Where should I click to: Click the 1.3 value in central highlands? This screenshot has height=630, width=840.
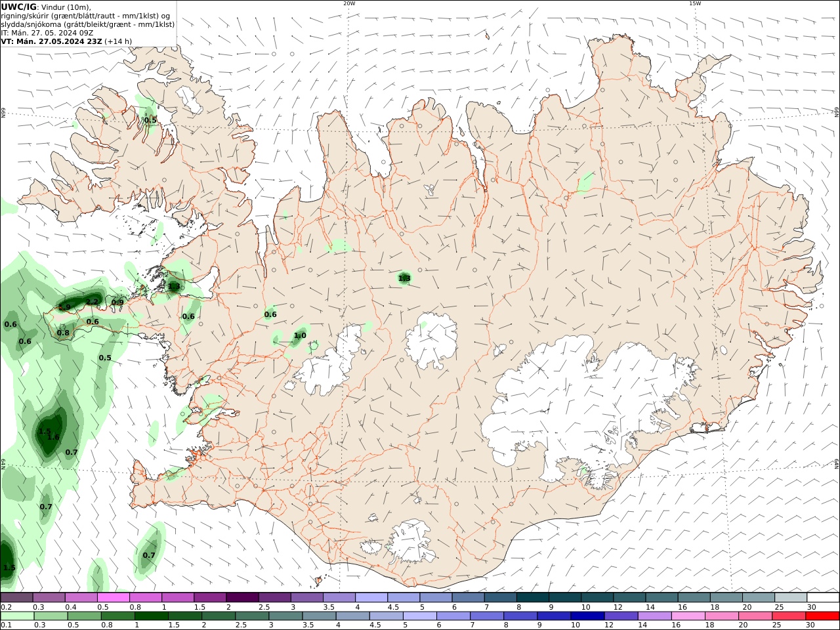tap(404, 279)
